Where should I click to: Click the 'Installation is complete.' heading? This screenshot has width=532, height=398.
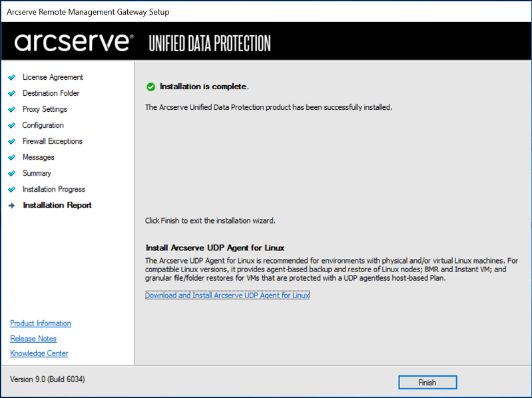click(204, 87)
